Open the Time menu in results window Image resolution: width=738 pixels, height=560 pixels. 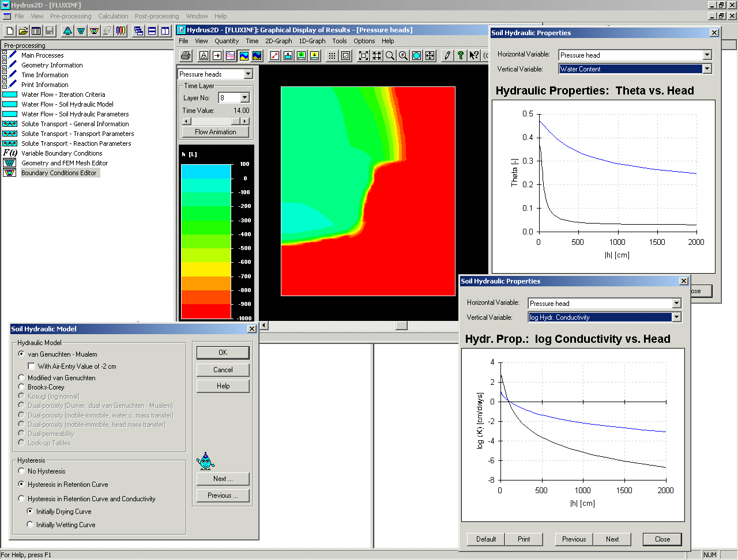[252, 41]
